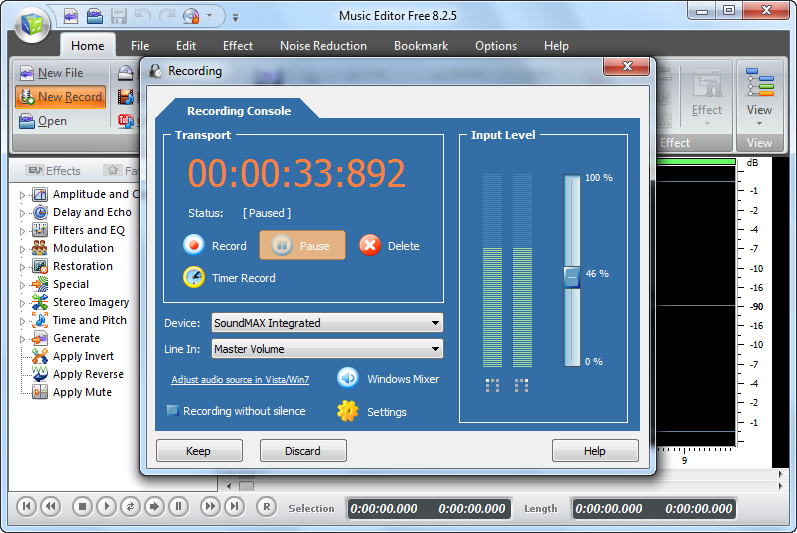Open Timer Record clock icon
Screen dimensions: 797x533
pos(193,278)
